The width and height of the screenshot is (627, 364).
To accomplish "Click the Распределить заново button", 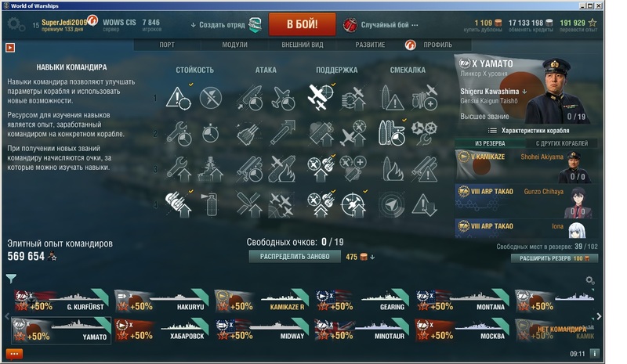I will tap(295, 257).
